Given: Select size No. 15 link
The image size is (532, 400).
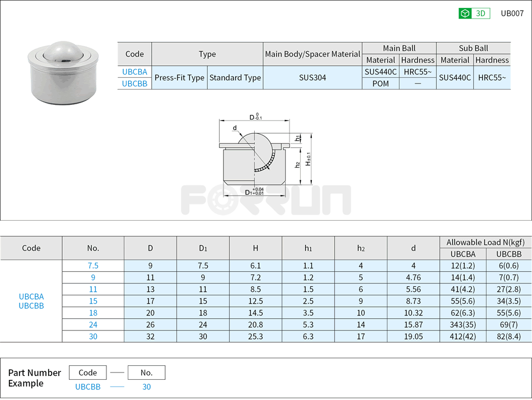Looking at the screenshot, I should click(93, 301).
